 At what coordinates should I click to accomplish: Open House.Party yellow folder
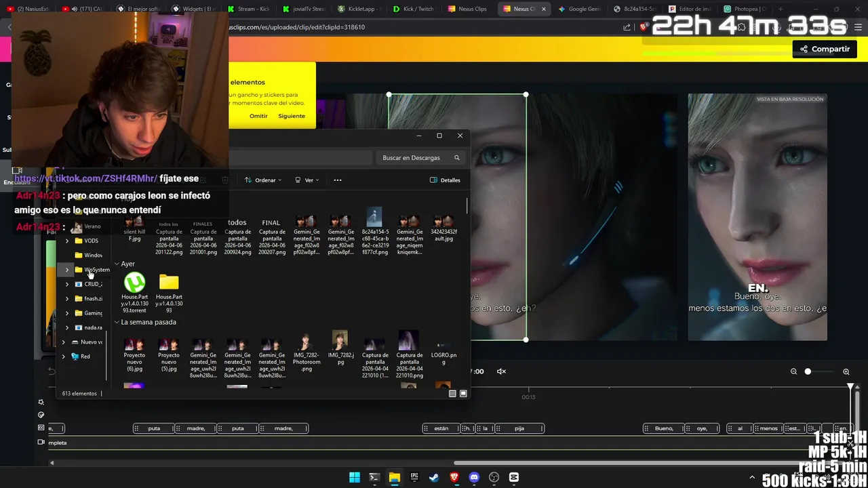(x=169, y=293)
